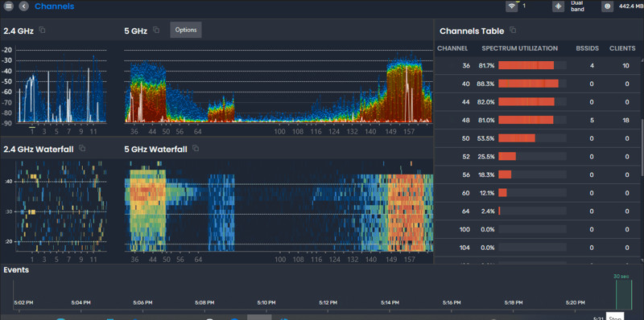The image size is (644, 320).
Task: Sort by the BSSIDS column header
Action: [x=588, y=48]
